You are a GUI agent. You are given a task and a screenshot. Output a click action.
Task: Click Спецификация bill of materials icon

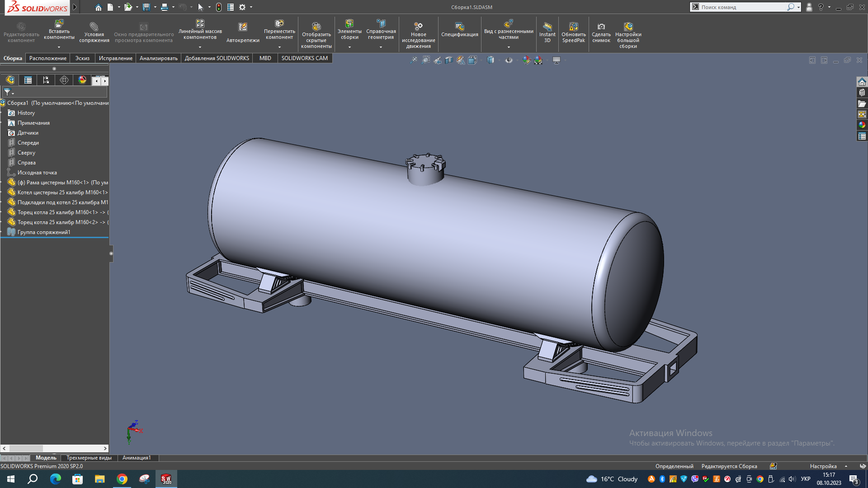(459, 29)
